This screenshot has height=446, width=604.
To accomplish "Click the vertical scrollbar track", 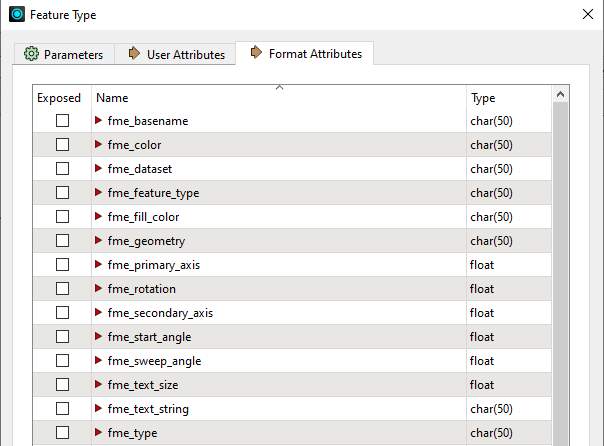I will [x=560, y=300].
